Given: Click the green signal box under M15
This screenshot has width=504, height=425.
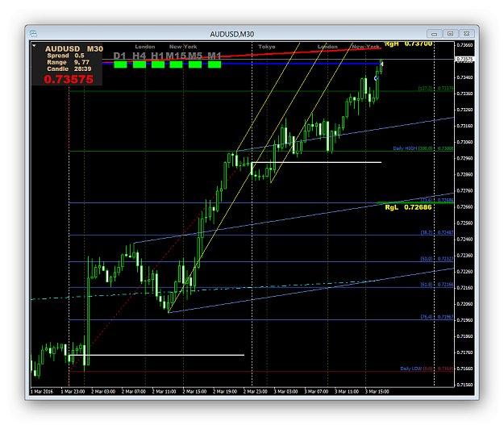Looking at the screenshot, I should tap(176, 65).
